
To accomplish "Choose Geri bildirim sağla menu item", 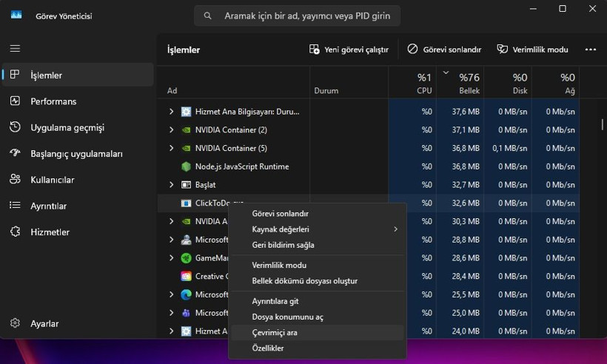I will point(318,245).
